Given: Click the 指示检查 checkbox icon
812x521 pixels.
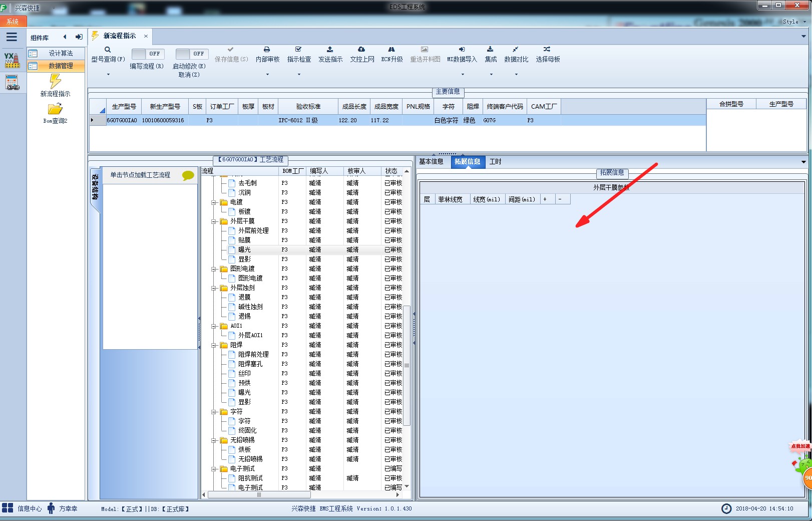Looking at the screenshot, I should pos(298,50).
